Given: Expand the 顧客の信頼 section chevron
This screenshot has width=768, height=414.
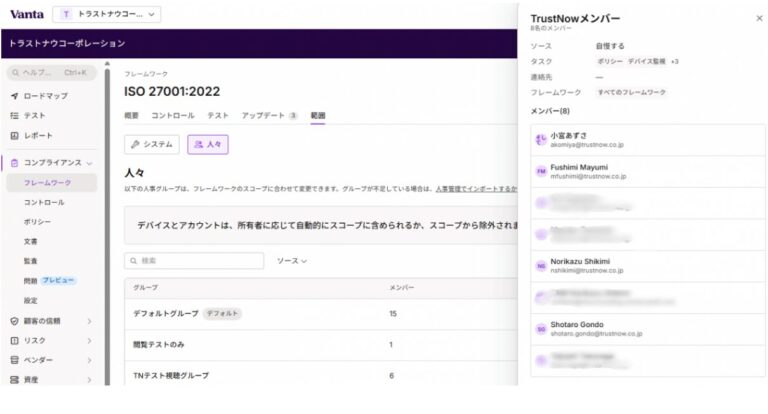Looking at the screenshot, I should (90, 321).
